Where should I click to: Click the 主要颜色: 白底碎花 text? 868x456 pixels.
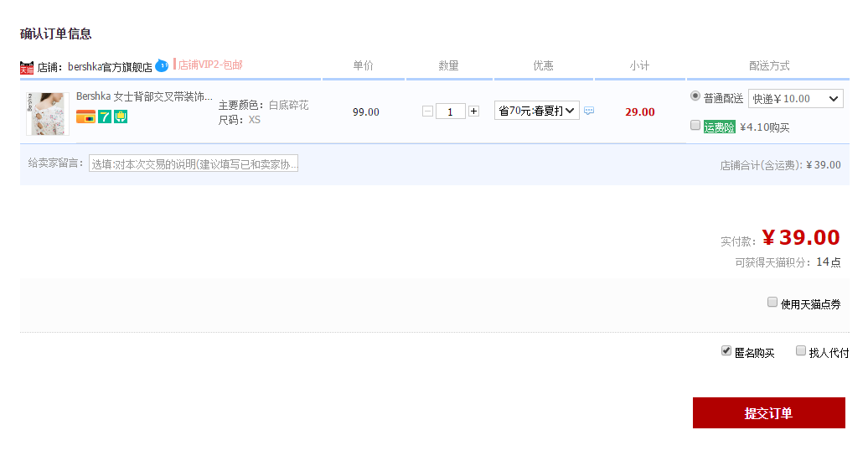point(263,106)
